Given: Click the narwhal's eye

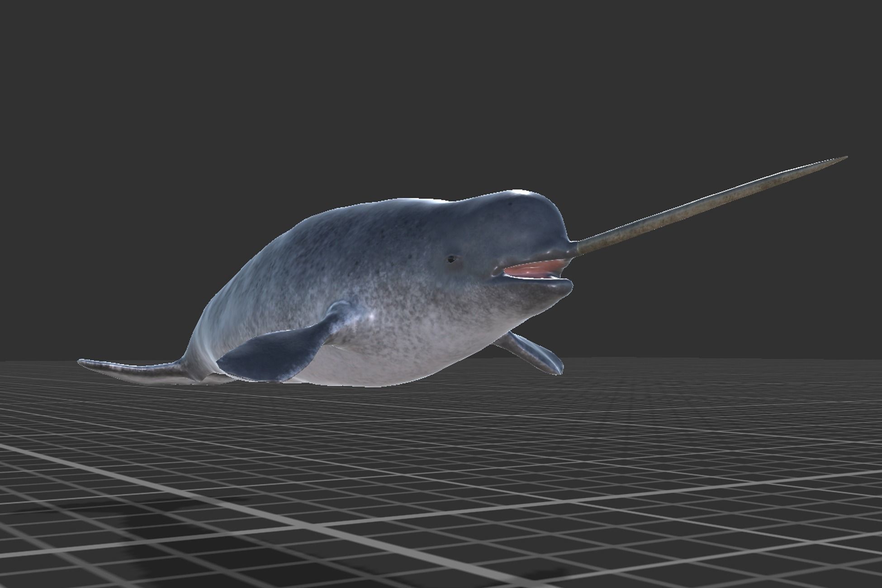Looking at the screenshot, I should point(451,259).
